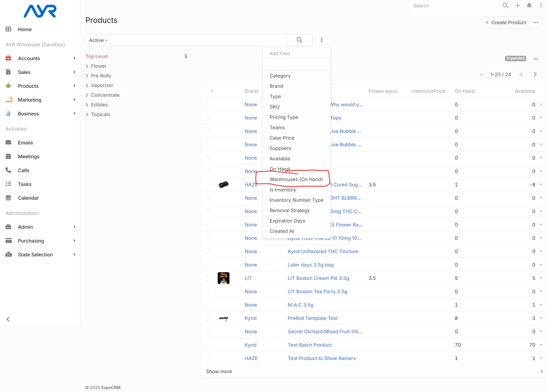547x392 pixels.
Task: Collapse the sidebar with the left arrow
Action: click(x=8, y=319)
